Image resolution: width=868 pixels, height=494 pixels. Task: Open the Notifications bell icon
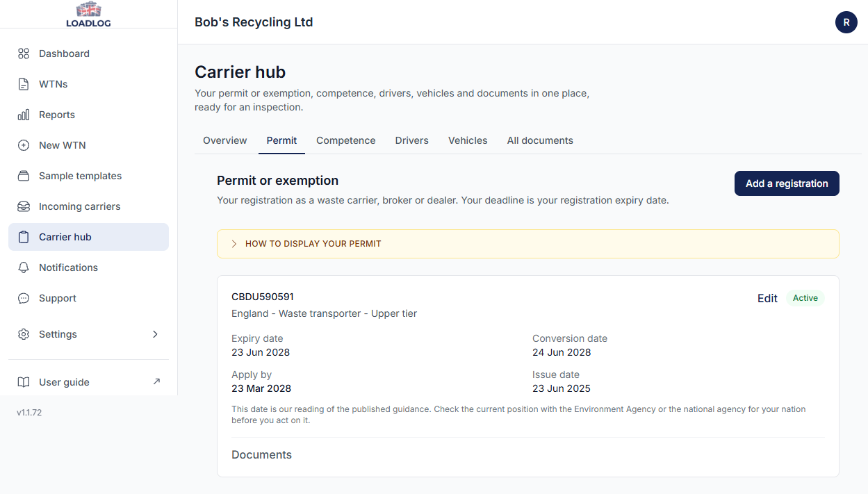pos(24,267)
